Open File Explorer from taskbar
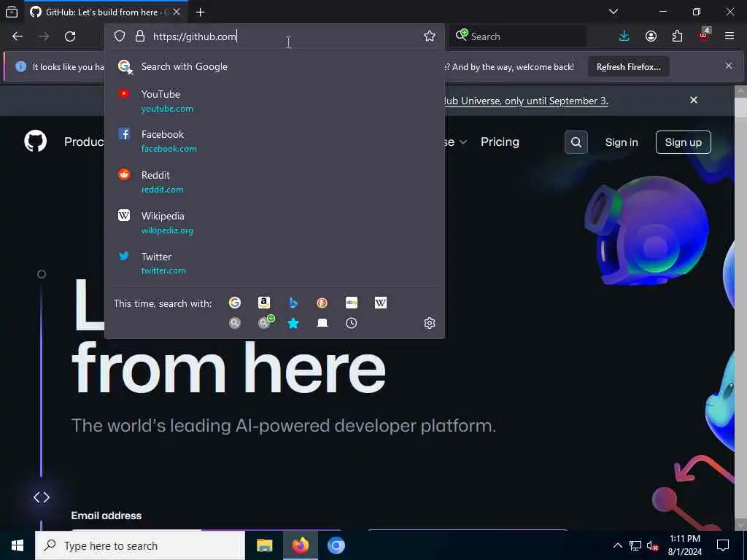This screenshot has height=560, width=747. click(x=264, y=545)
